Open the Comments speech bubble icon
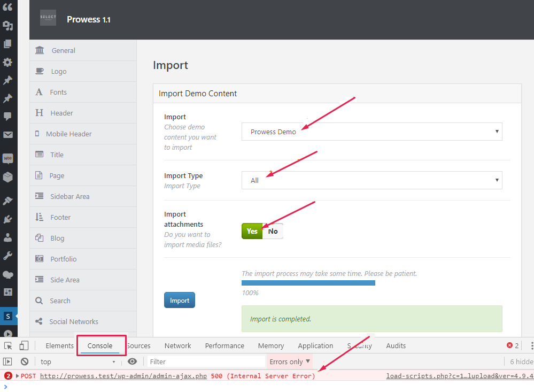This screenshot has height=392, width=534. point(8,116)
